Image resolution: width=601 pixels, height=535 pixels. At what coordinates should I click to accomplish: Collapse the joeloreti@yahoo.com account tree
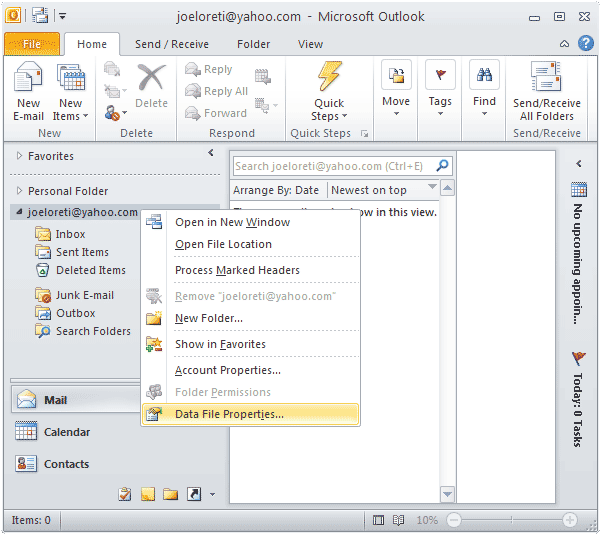pos(19,213)
